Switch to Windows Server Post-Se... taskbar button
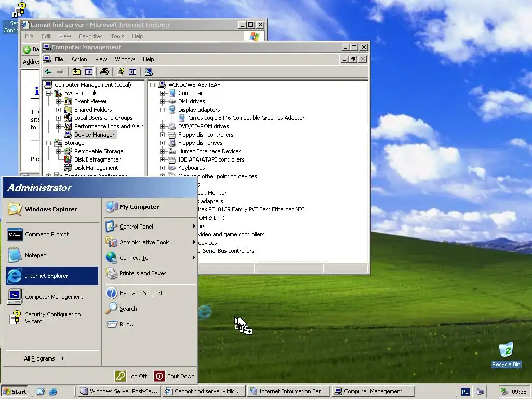This screenshot has height=399, width=532. point(119,392)
